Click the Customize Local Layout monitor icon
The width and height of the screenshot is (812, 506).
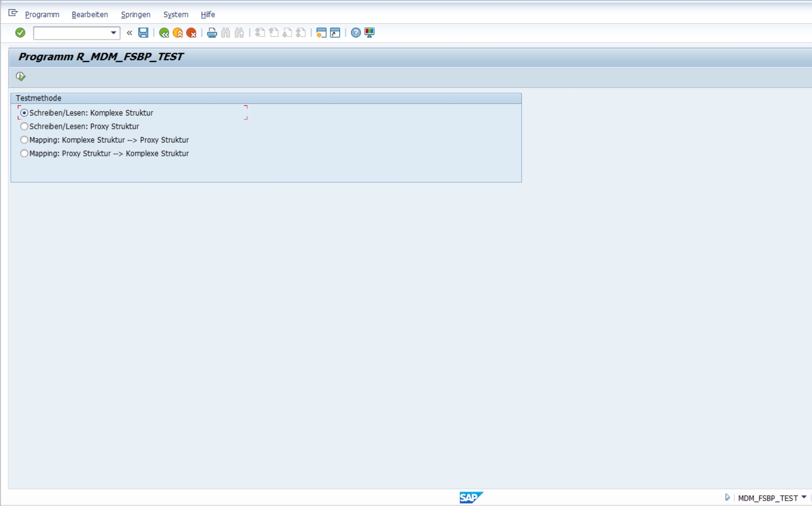[369, 33]
